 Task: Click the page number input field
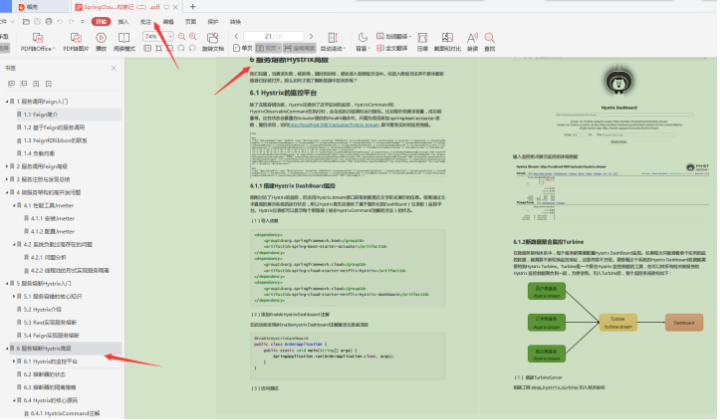tap(273, 36)
